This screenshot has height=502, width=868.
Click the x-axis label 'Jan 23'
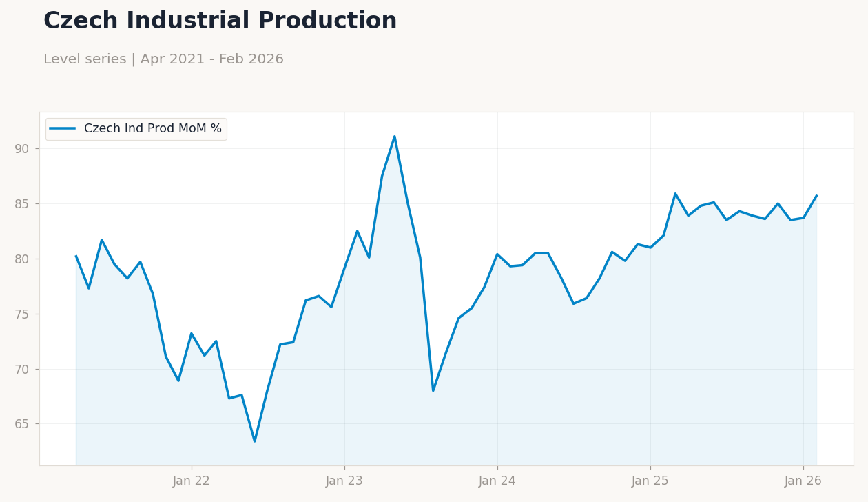pyautogui.click(x=344, y=481)
